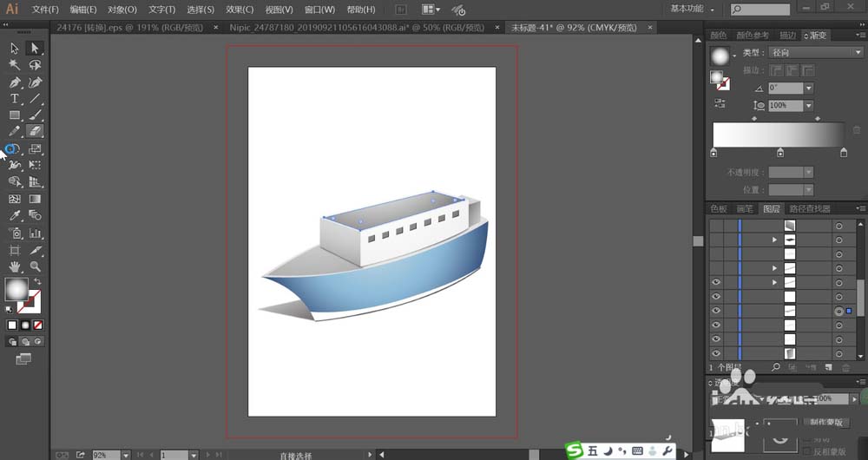Open gradient panel group flyout menu
868x460 pixels.
[861, 35]
